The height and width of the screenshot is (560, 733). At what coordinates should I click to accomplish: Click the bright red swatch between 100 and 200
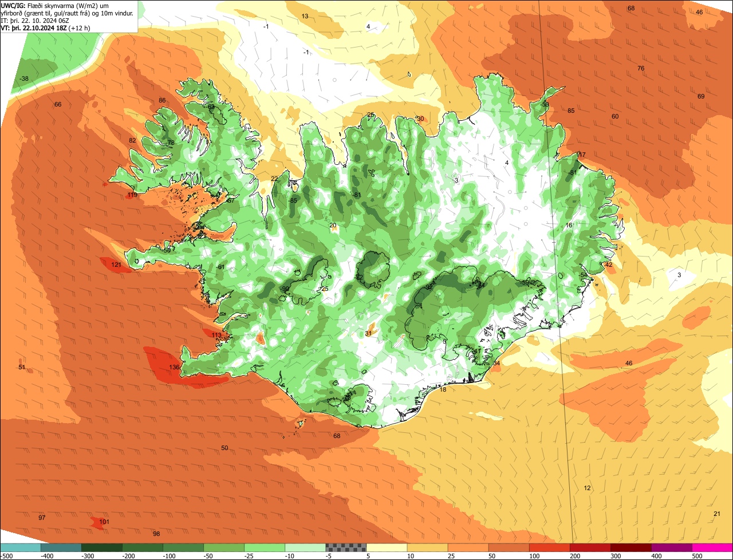point(550,547)
